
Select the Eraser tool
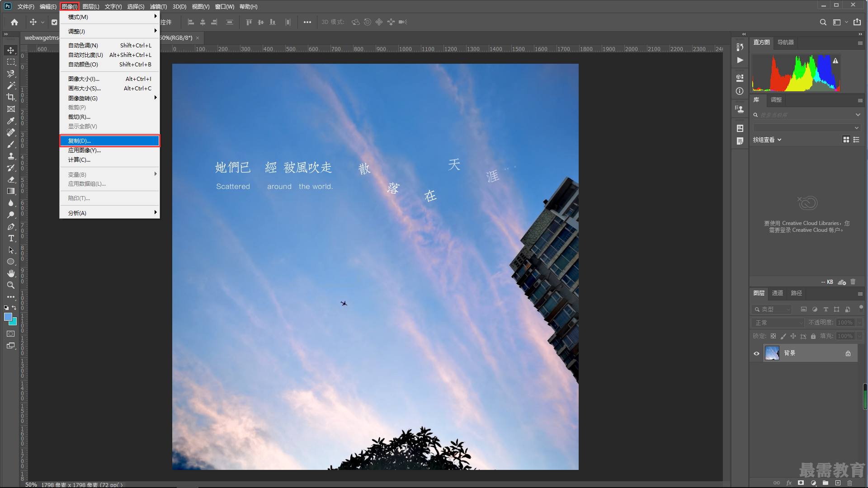11,179
